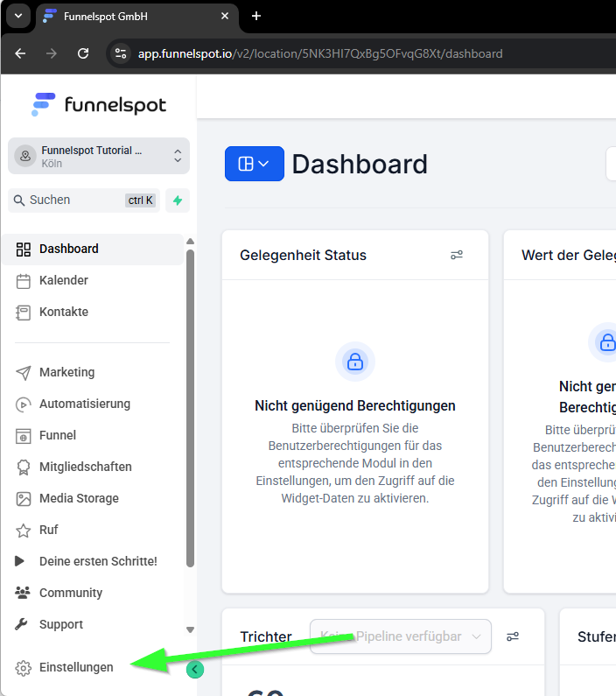Click the Dashboard grid icon in sidebar
The height and width of the screenshot is (696, 616).
click(23, 250)
